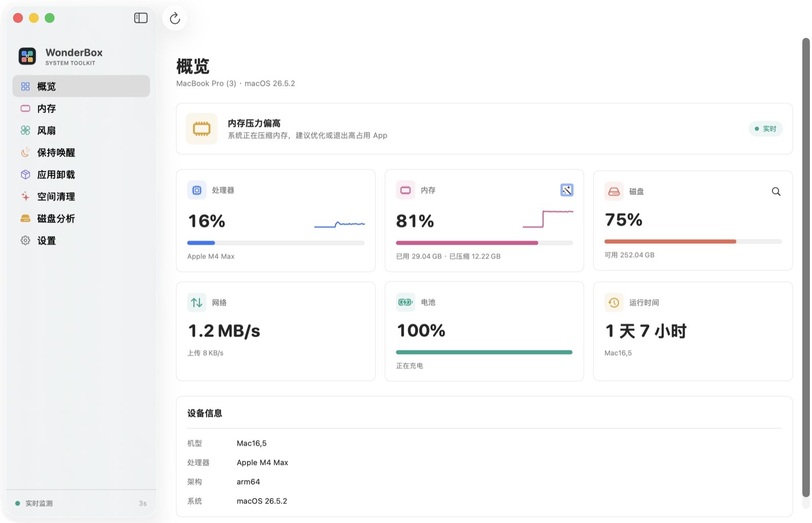Click the memory optimize wand icon
Image resolution: width=812 pixels, height=523 pixels.
point(567,190)
